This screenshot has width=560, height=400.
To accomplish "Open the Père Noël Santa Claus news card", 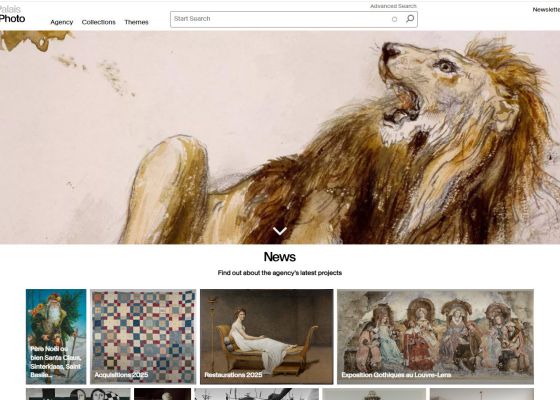I will (x=56, y=336).
